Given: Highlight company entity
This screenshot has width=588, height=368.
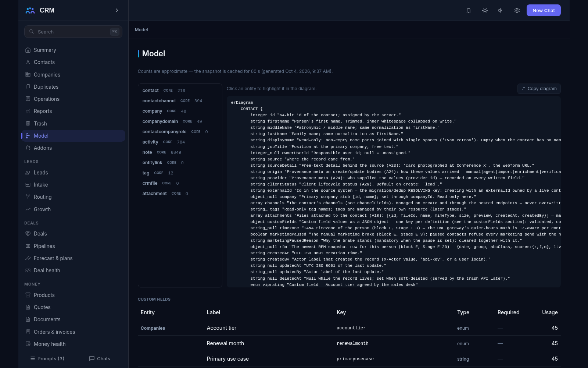Looking at the screenshot, I should point(180,111).
